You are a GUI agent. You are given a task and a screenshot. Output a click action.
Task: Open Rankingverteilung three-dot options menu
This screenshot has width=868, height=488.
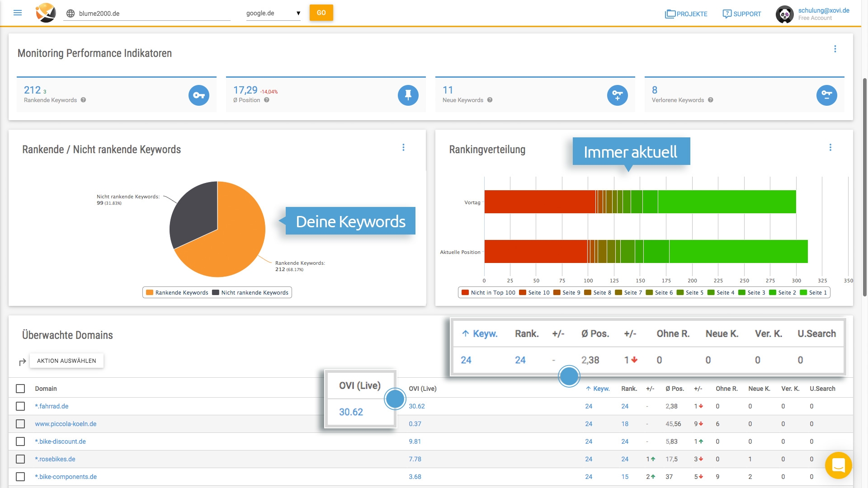pyautogui.click(x=830, y=148)
